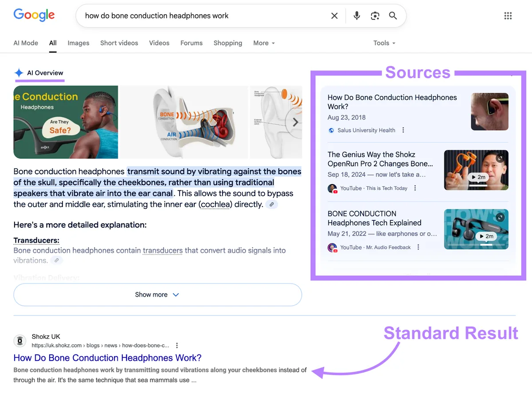Open the Short videos tab

(x=119, y=43)
